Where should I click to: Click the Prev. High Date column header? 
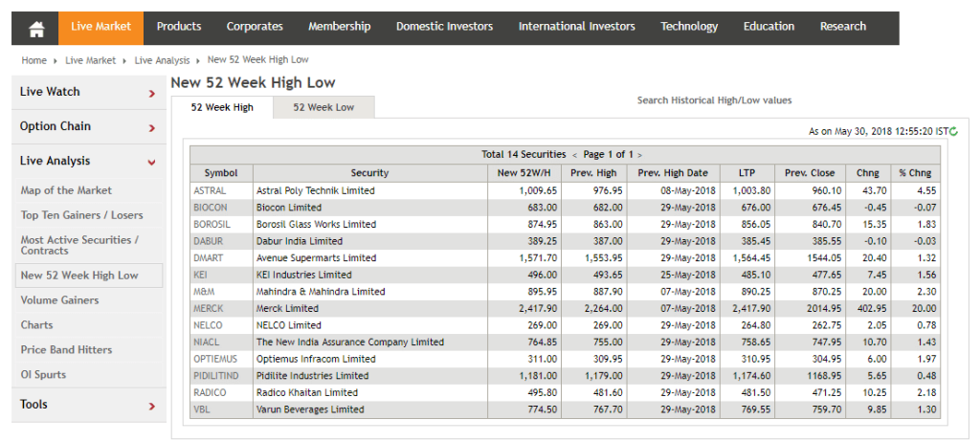(x=673, y=173)
